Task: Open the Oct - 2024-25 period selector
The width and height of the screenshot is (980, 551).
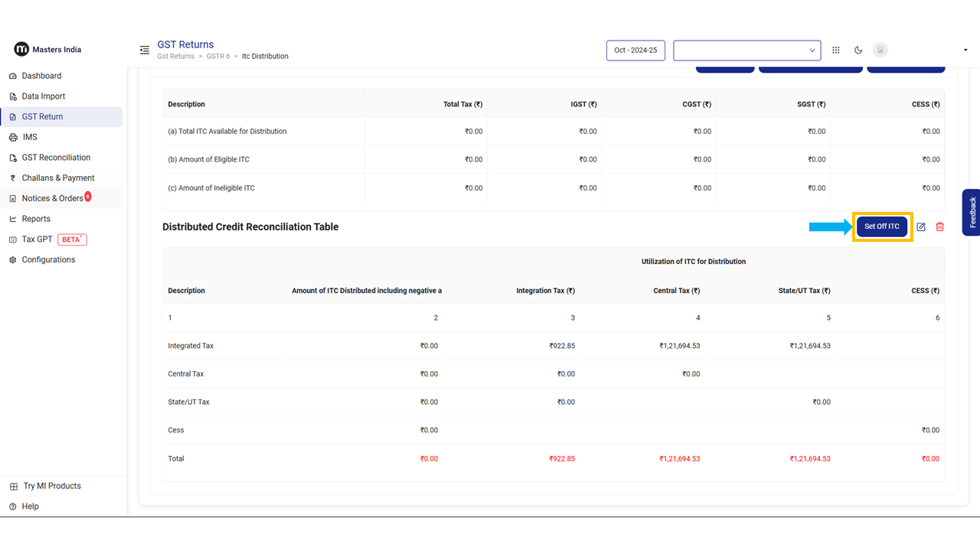Action: [635, 51]
